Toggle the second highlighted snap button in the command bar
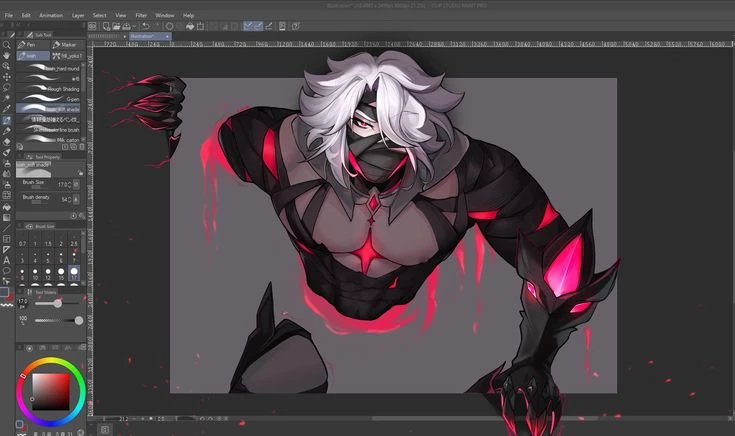Screen dimensions: 735x436 [x=257, y=26]
